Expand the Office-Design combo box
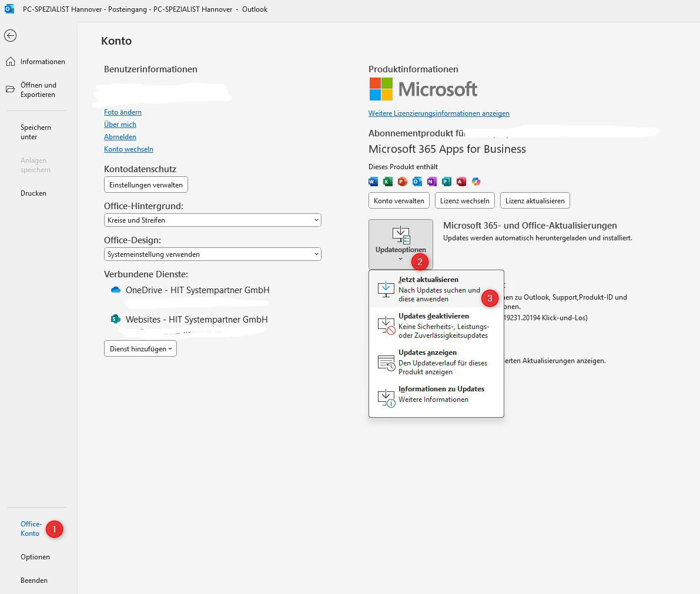Viewport: 700px width, 594px height. click(212, 254)
